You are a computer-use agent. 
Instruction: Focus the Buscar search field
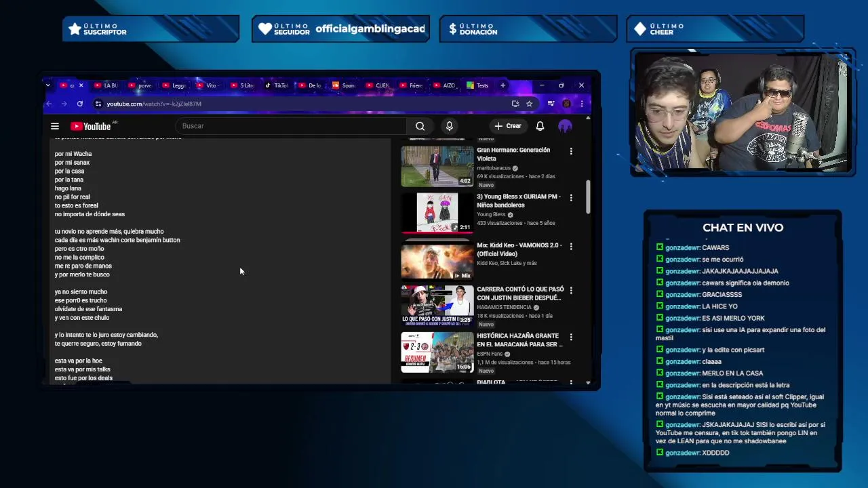(292, 126)
